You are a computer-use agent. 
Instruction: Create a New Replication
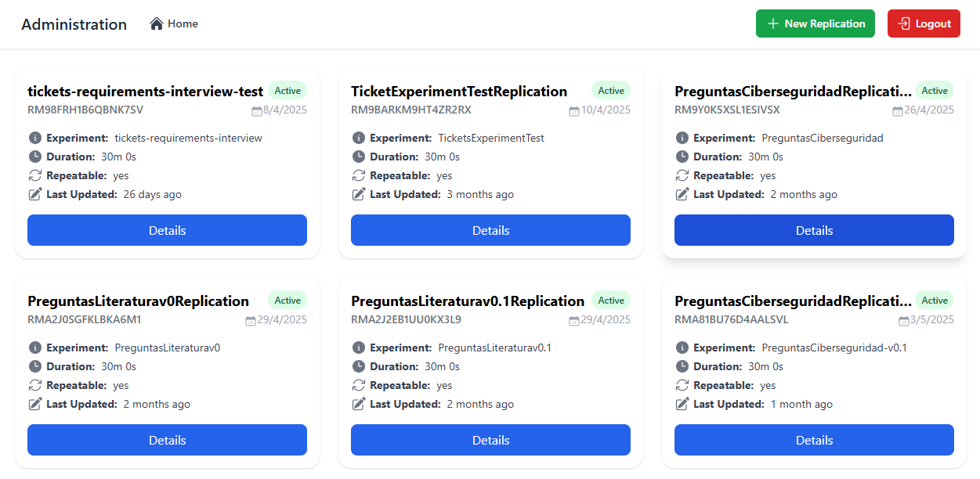(815, 23)
